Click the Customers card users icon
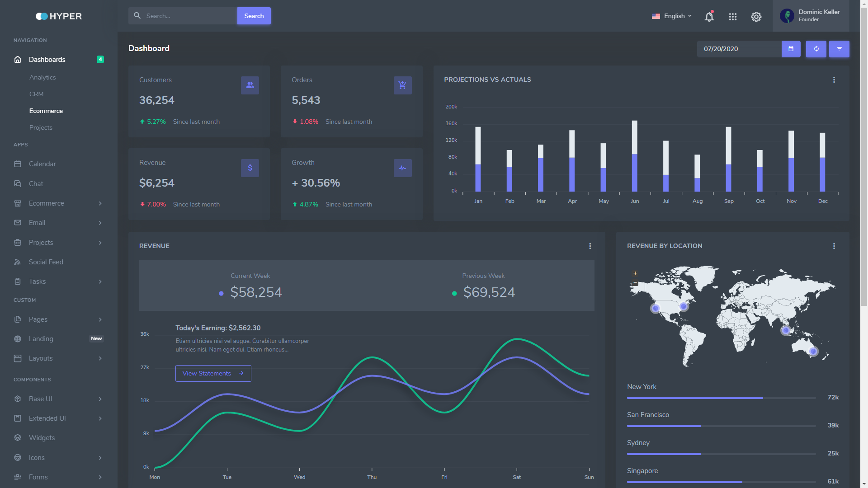This screenshot has width=868, height=488. coord(250,85)
